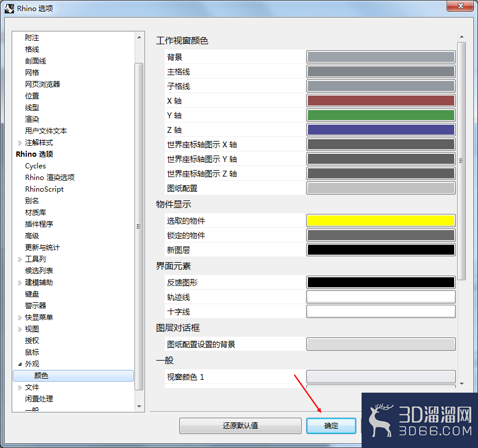The height and width of the screenshot is (448, 478).
Task: Confirm settings with the 确定 button
Action: point(331,426)
